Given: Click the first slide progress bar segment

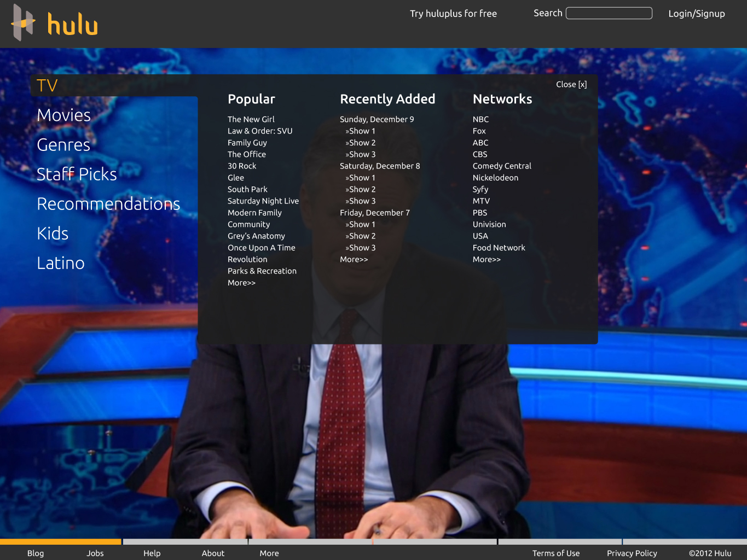Looking at the screenshot, I should click(x=60, y=541).
